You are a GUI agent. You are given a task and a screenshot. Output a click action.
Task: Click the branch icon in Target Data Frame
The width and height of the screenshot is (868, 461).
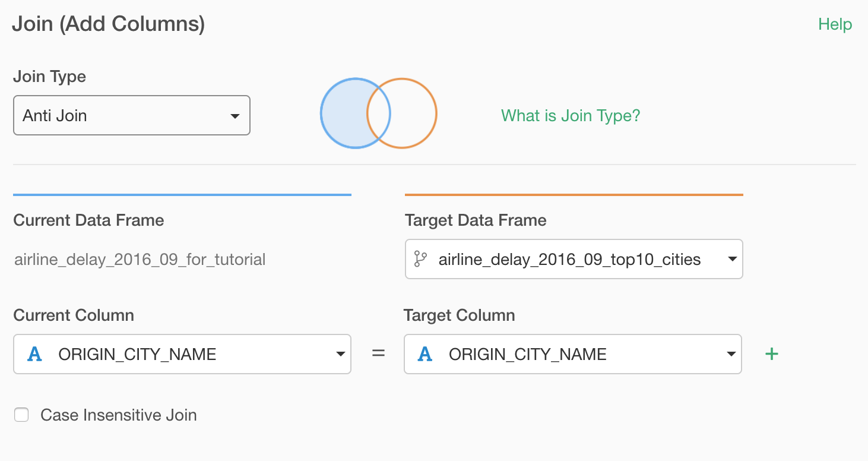(x=420, y=259)
